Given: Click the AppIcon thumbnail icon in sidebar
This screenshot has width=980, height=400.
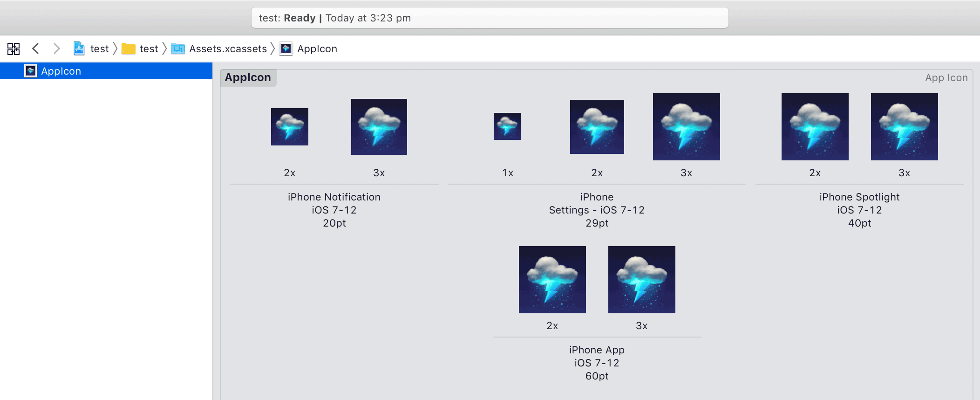Looking at the screenshot, I should pyautogui.click(x=31, y=71).
